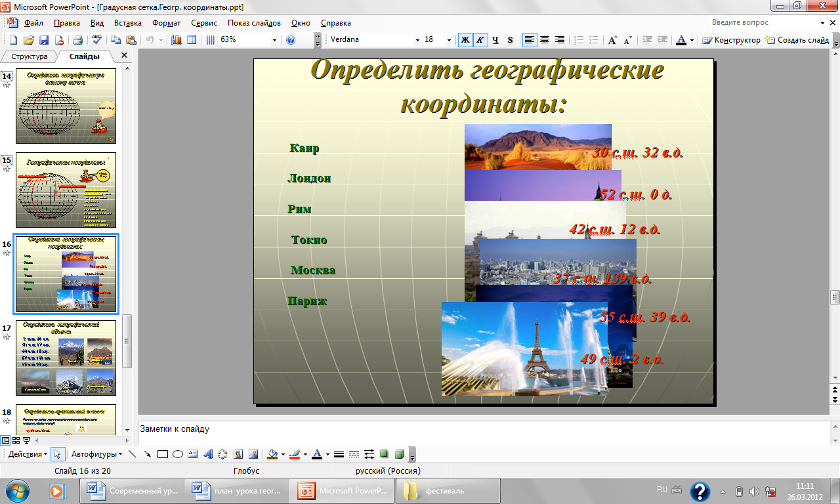Select the Arrow drawing tool
The height and width of the screenshot is (504, 840).
pos(148,454)
